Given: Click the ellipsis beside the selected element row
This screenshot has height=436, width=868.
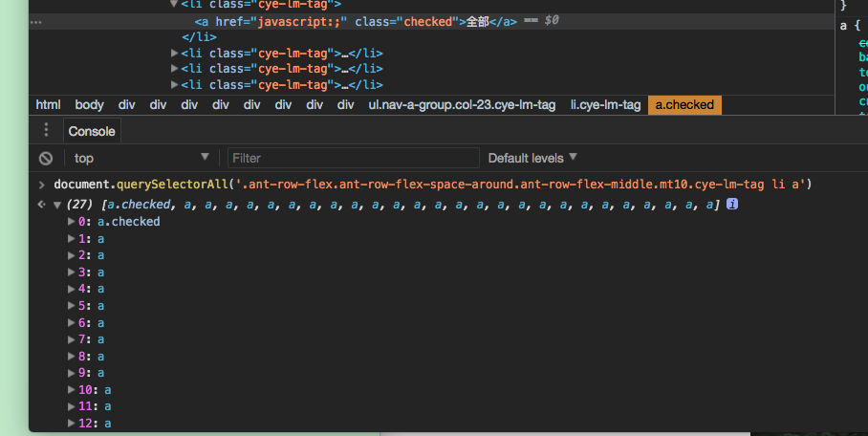Looking at the screenshot, I should coord(36,22).
